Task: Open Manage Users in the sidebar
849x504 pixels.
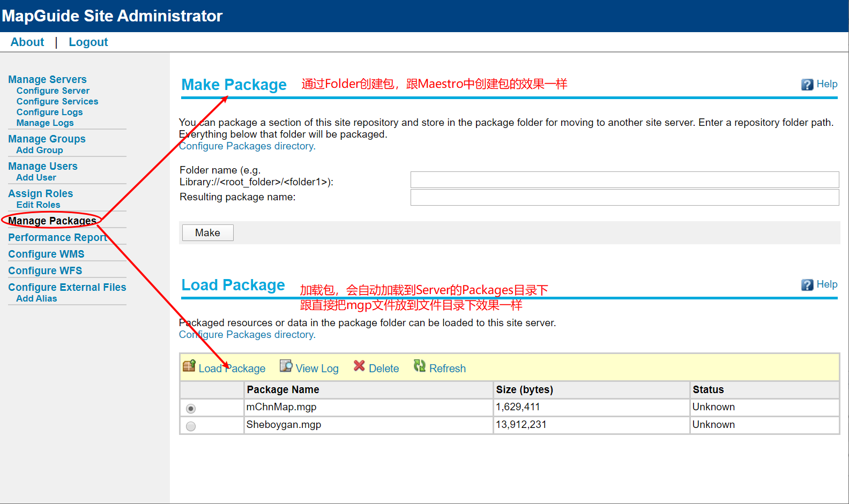Action: 43,166
